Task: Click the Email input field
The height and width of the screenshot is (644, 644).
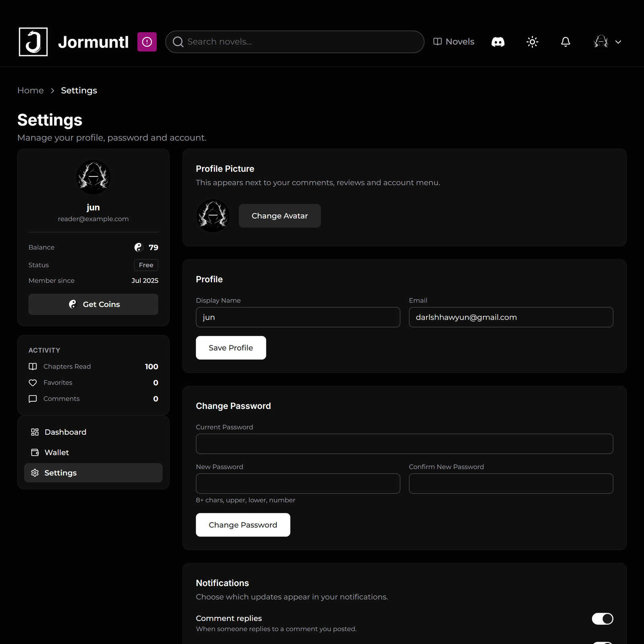Action: pyautogui.click(x=511, y=317)
